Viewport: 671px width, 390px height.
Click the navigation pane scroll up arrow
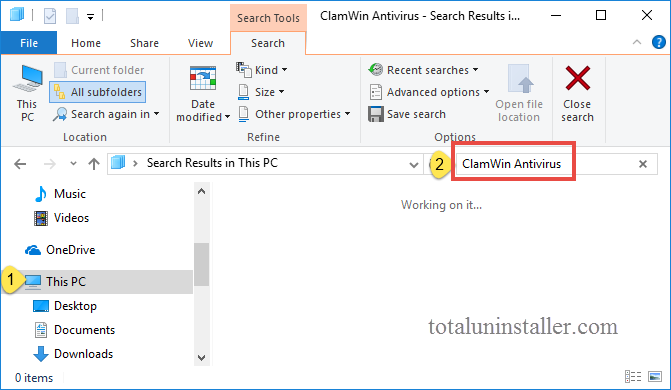tap(202, 191)
